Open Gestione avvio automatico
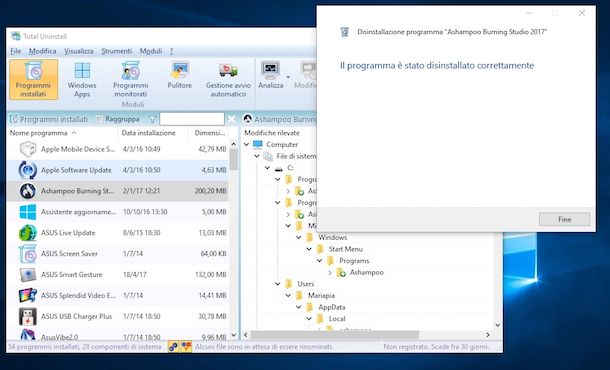 coord(228,80)
